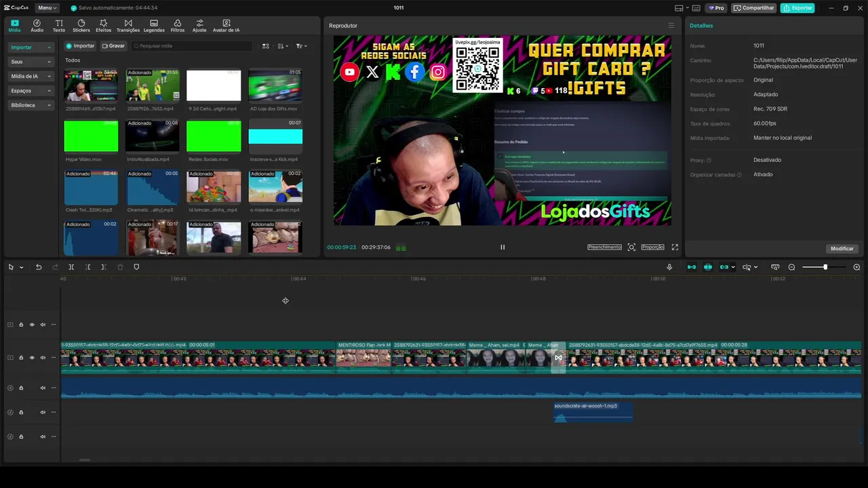Click the redo arrow icon
The width and height of the screenshot is (868, 488).
[x=55, y=267]
